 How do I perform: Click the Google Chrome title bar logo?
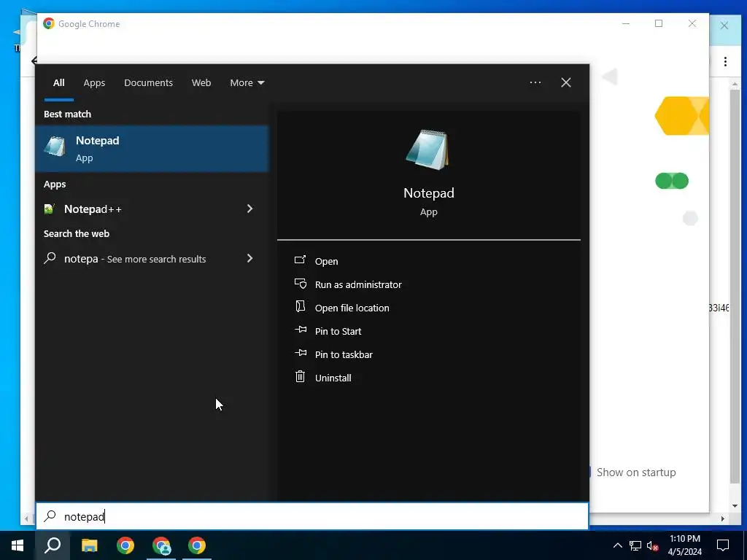click(49, 23)
